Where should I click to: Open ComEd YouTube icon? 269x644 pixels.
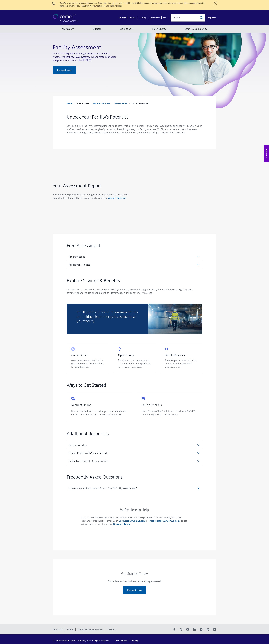(x=188, y=629)
